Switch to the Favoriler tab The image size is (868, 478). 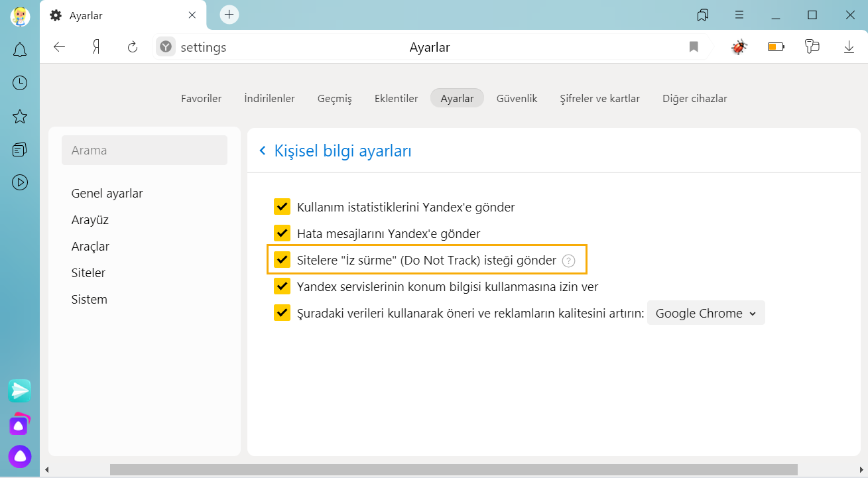pyautogui.click(x=201, y=98)
